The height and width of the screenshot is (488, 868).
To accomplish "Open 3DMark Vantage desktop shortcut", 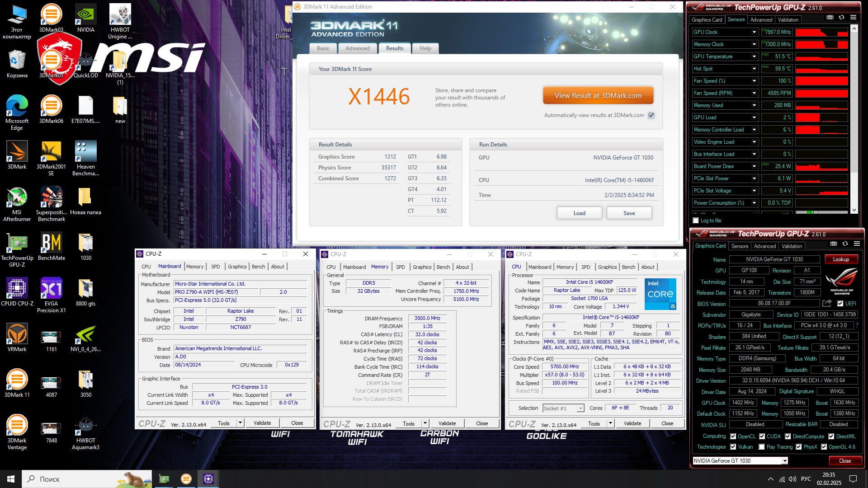I will click(17, 432).
